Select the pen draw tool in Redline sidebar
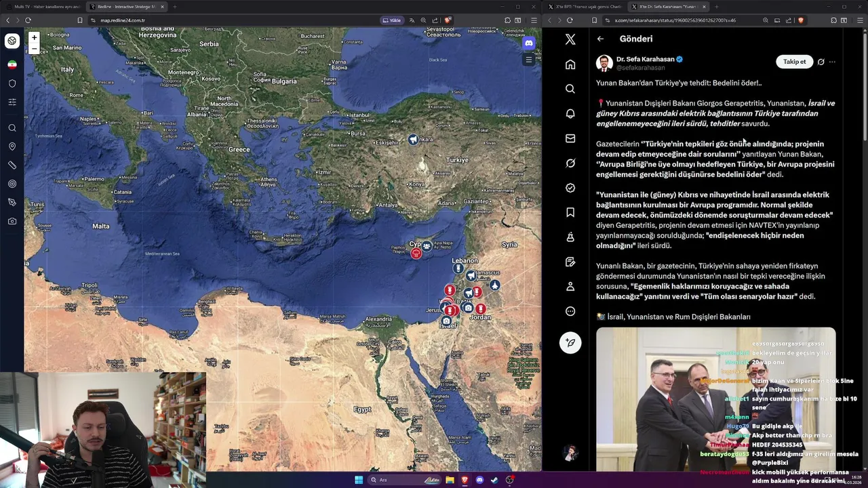This screenshot has height=488, width=868. (x=12, y=203)
